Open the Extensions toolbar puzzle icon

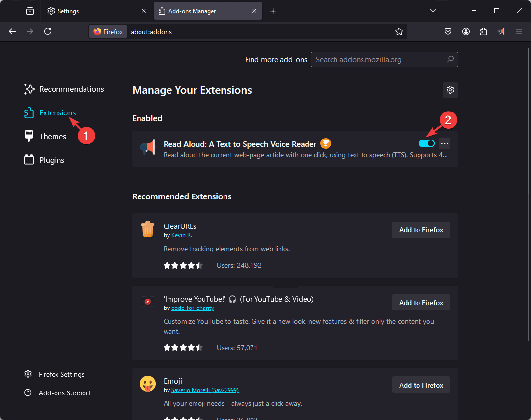click(483, 32)
